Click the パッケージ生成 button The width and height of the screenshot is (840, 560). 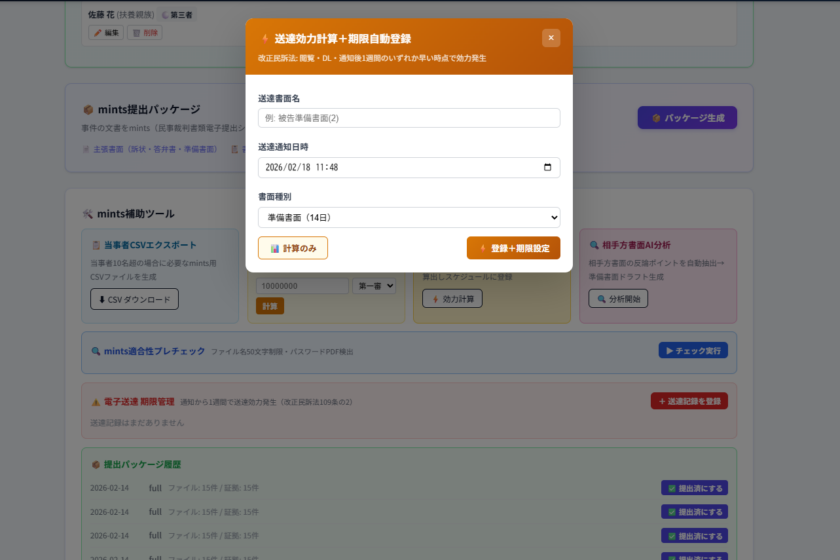point(687,118)
